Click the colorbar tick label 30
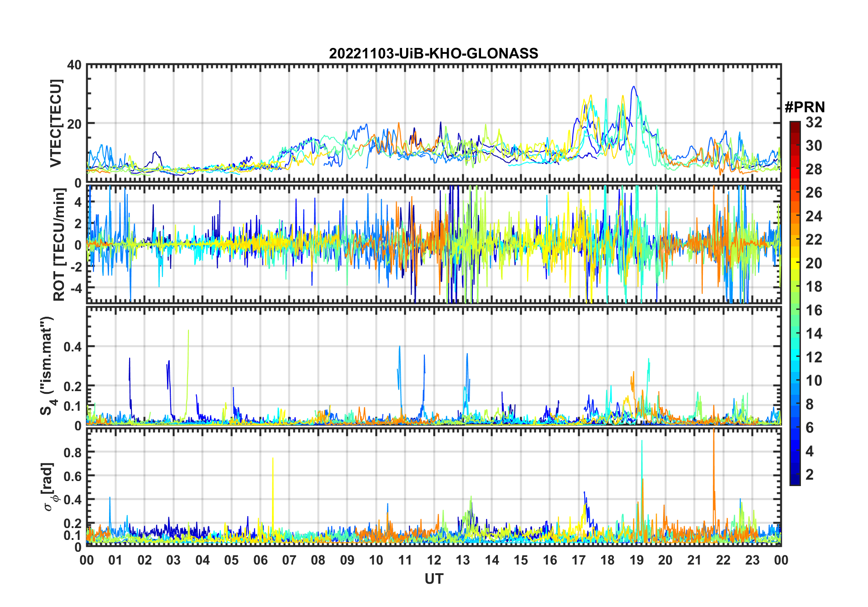Viewport: 868px width, 607px height. pyautogui.click(x=814, y=146)
